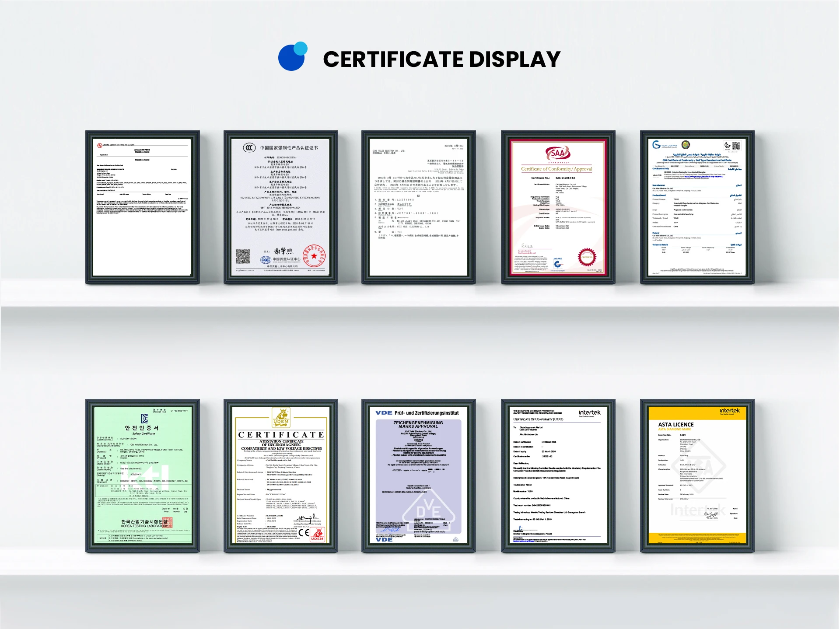Click the red certified seal on the SAA certificate

click(587, 257)
